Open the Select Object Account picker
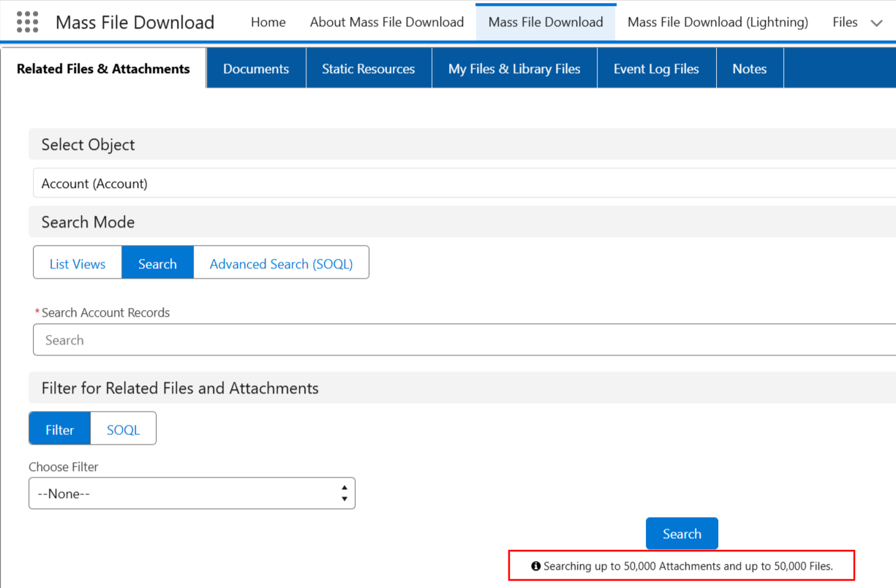 (464, 184)
